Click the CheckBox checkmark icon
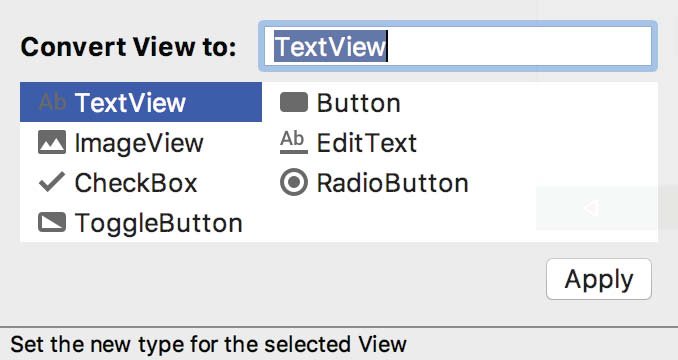678x360 pixels. (52, 182)
